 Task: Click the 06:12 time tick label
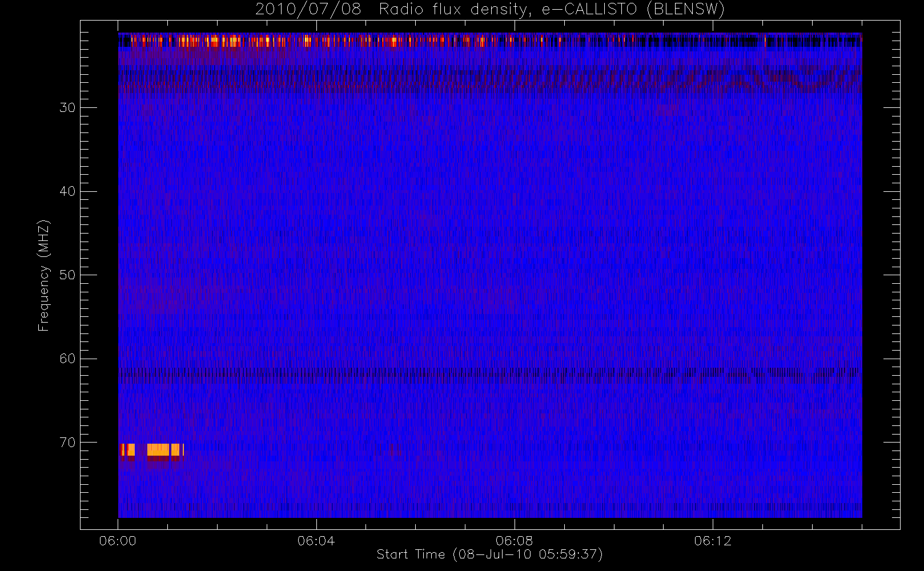click(x=712, y=541)
